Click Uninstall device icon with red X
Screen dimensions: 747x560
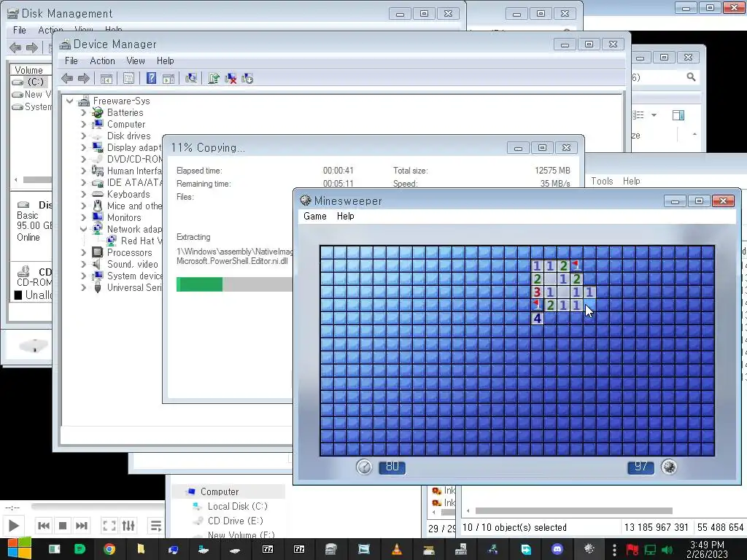click(231, 79)
